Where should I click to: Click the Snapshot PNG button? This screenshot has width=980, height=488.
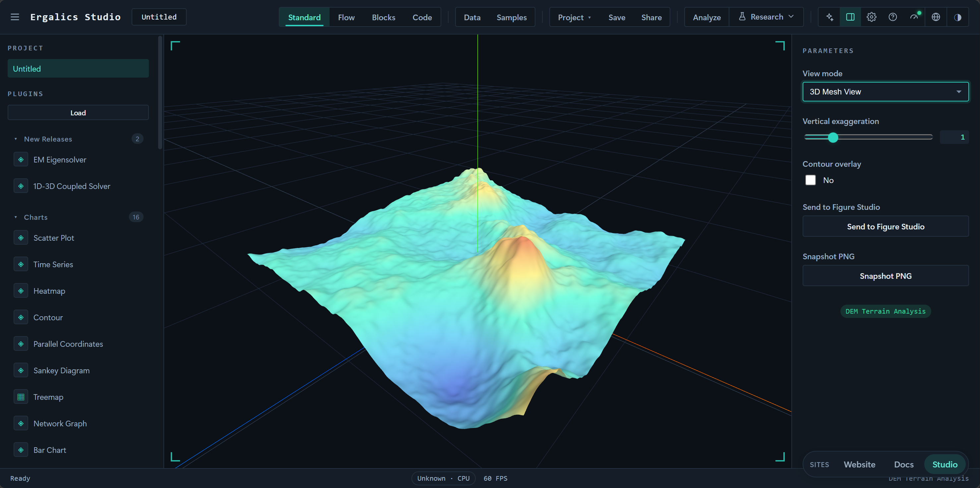(886, 276)
